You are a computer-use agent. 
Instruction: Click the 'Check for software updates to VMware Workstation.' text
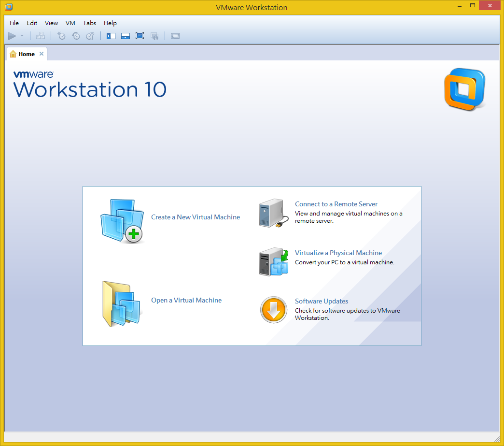348,314
